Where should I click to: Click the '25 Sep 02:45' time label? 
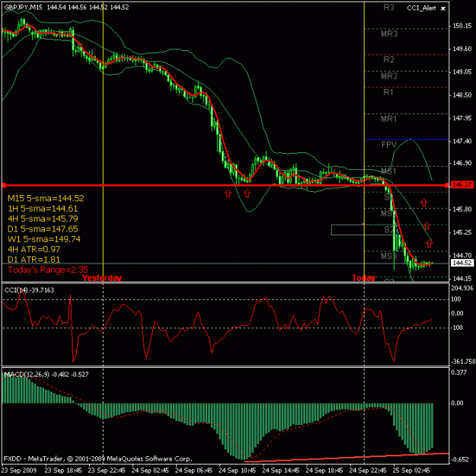tap(411, 471)
